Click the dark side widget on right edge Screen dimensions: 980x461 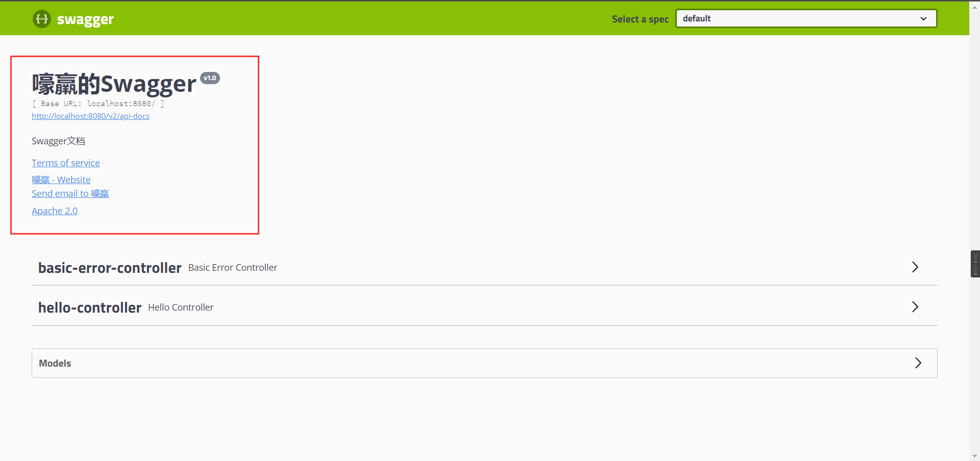pos(975,264)
